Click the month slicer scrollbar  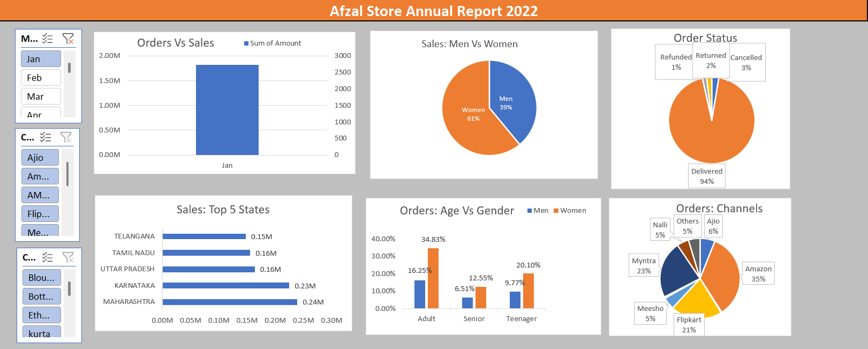click(x=69, y=68)
